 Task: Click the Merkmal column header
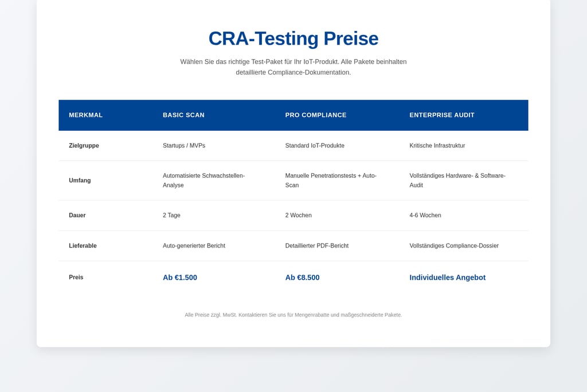(85, 115)
